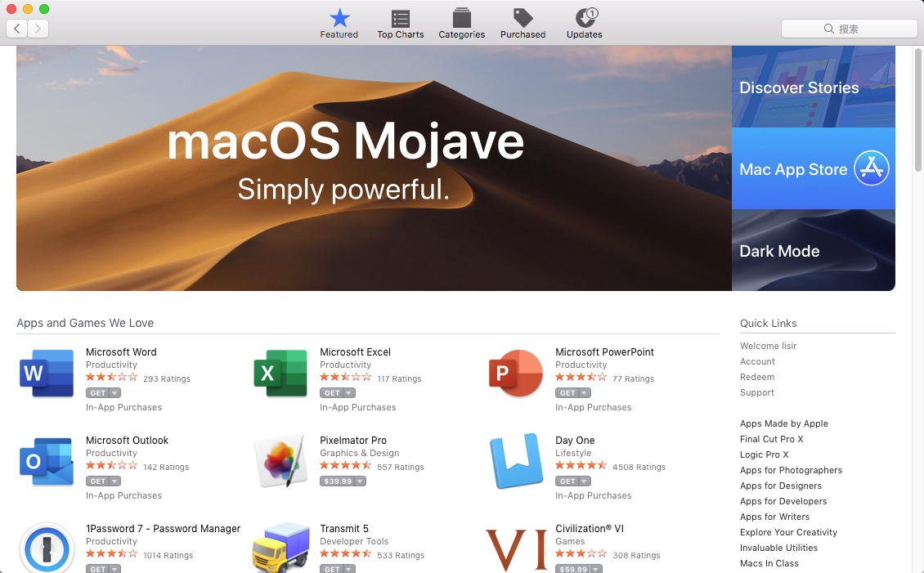Go forward with the right arrow button
Viewport: 924px width, 573px height.
coord(38,29)
